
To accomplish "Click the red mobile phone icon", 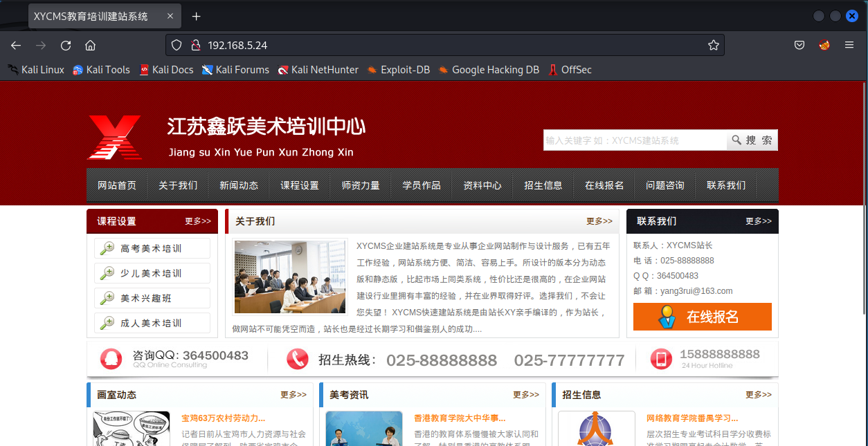I will [661, 359].
